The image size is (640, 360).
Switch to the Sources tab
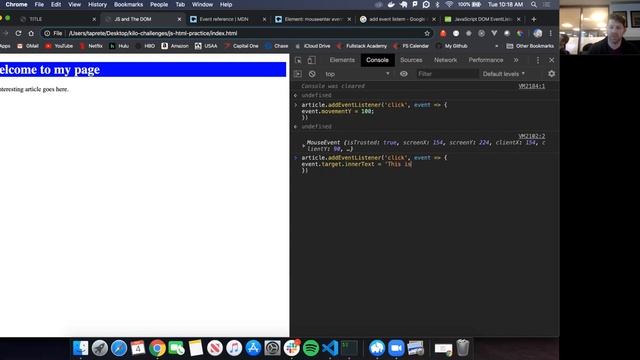[x=411, y=60]
